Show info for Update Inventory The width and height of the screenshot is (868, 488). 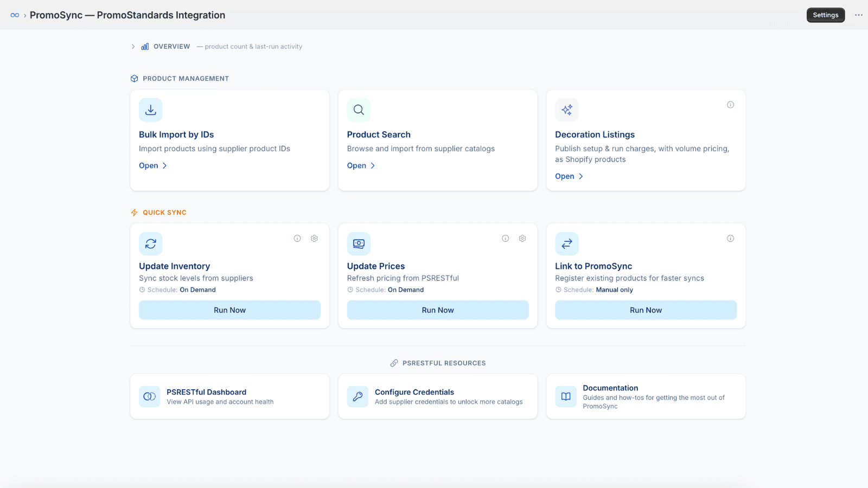pyautogui.click(x=297, y=239)
